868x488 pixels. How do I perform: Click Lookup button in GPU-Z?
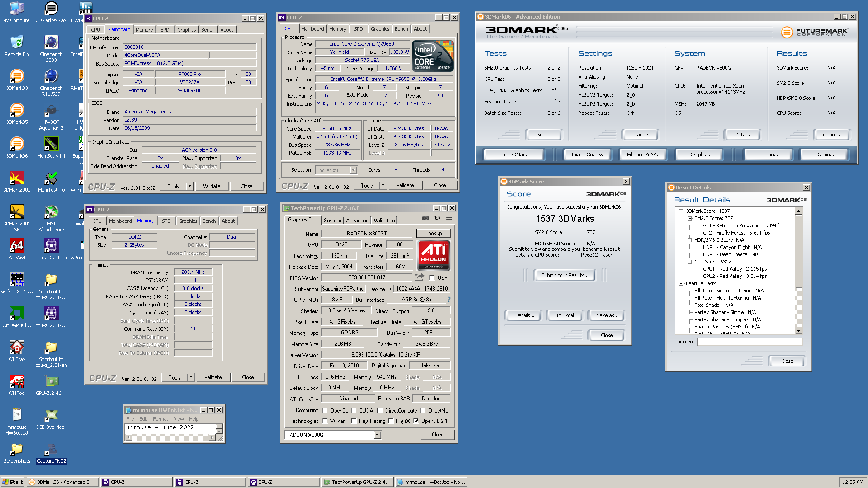click(x=433, y=233)
